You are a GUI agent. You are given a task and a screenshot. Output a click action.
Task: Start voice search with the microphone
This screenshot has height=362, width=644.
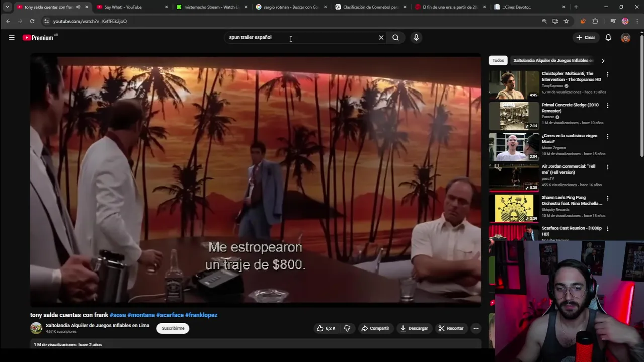click(x=416, y=37)
